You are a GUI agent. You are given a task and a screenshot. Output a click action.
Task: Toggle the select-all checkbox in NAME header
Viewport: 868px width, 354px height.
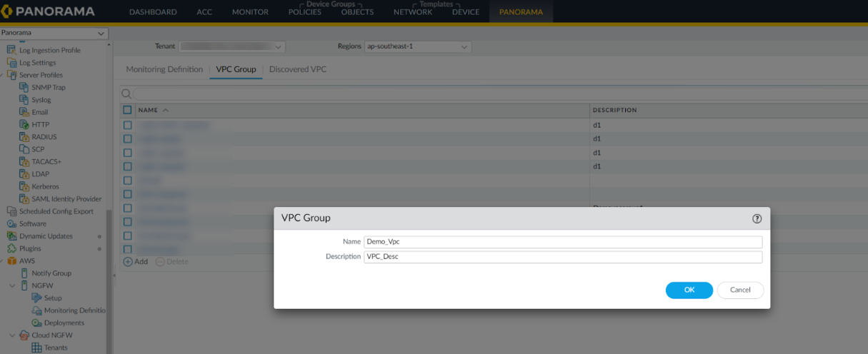(127, 110)
